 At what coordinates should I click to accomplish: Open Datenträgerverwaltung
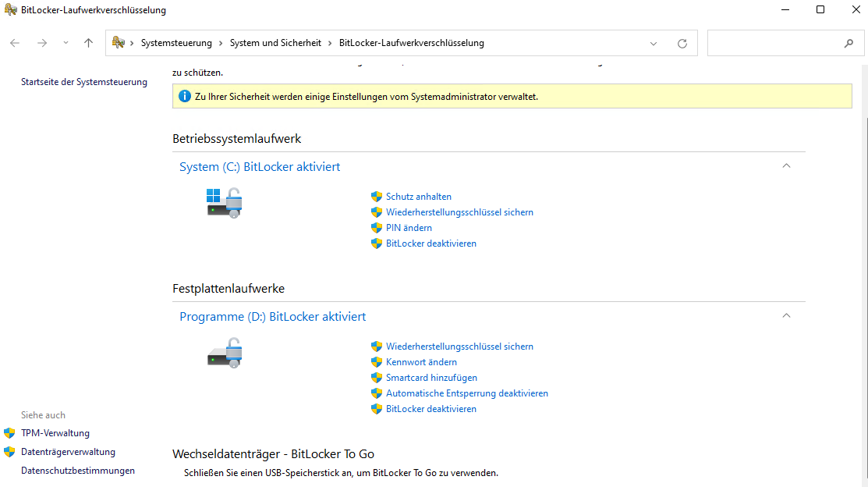(68, 452)
